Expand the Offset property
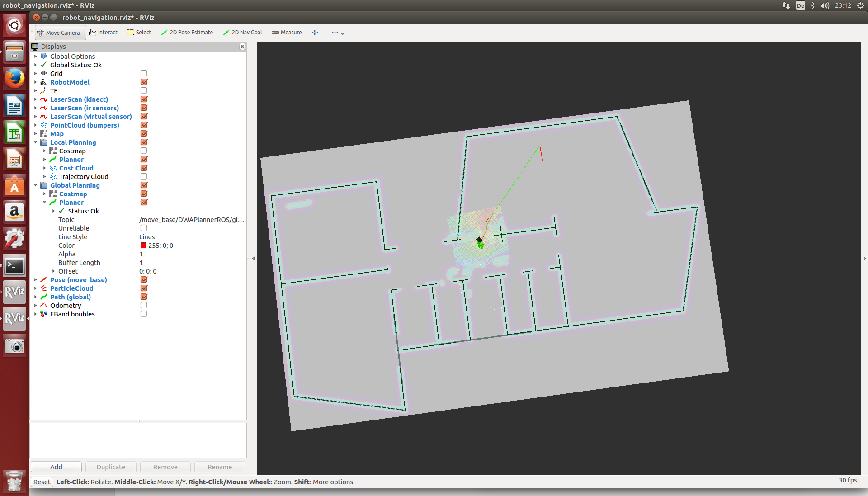 (53, 271)
